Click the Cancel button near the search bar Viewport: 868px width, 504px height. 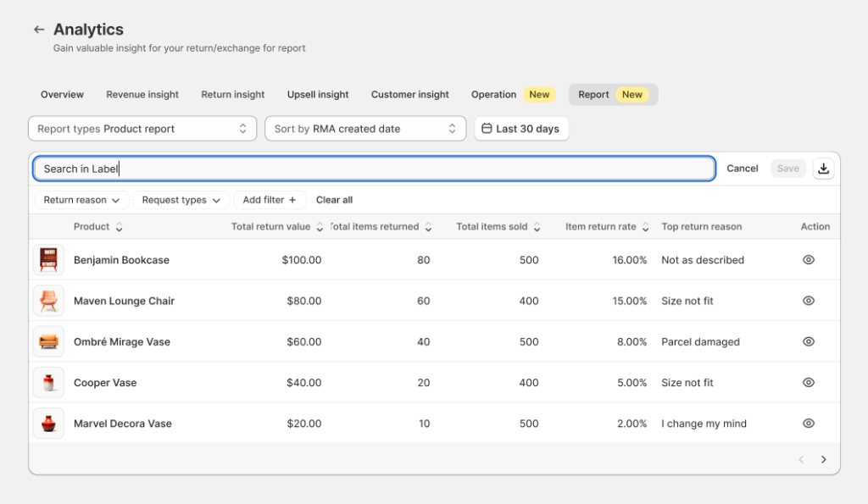pyautogui.click(x=742, y=169)
